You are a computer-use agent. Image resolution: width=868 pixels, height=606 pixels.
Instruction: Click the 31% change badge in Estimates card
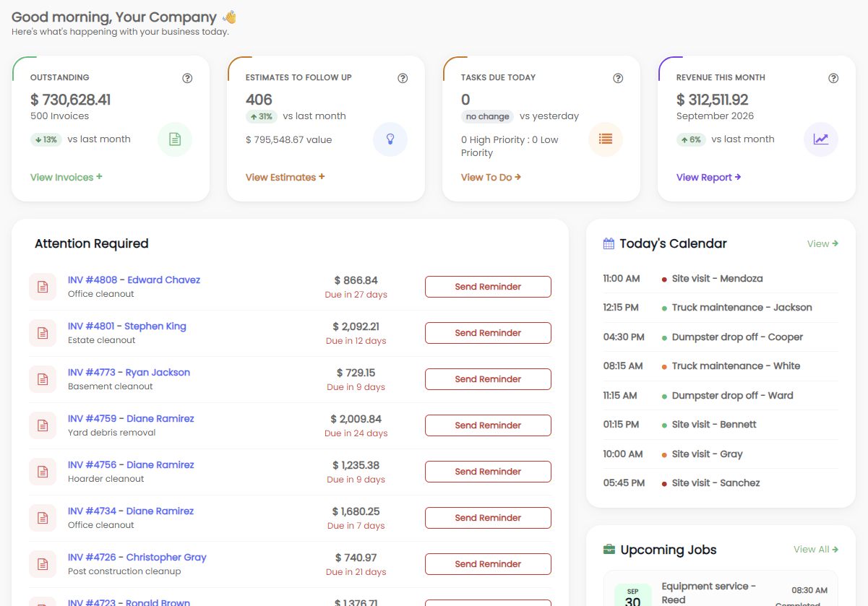pyautogui.click(x=262, y=116)
